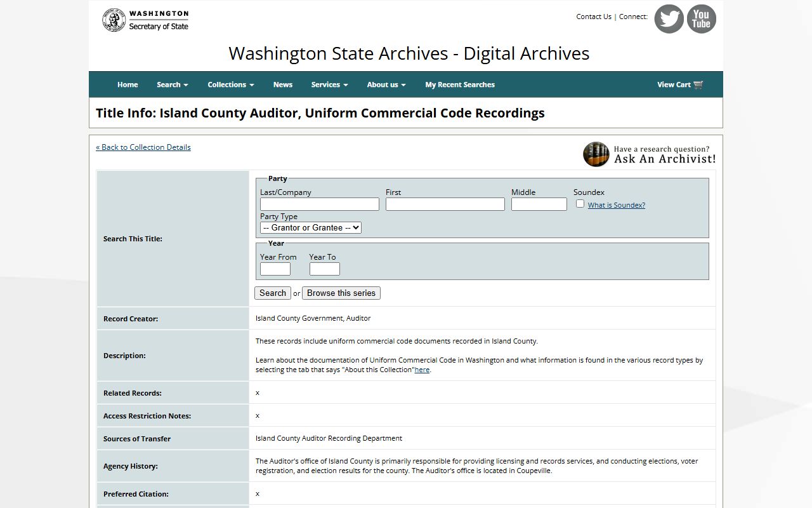Enable the Soundex checkbox

[x=580, y=204]
